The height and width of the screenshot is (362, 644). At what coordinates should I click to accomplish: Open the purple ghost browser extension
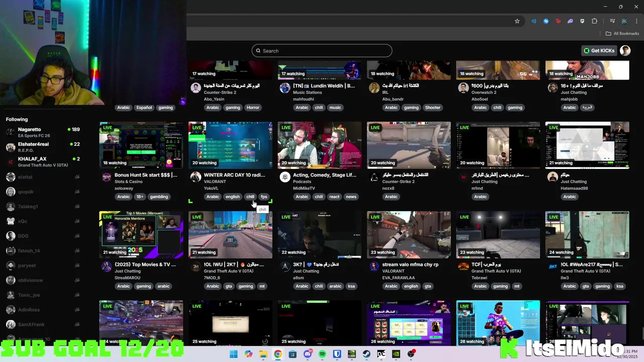pyautogui.click(x=570, y=21)
